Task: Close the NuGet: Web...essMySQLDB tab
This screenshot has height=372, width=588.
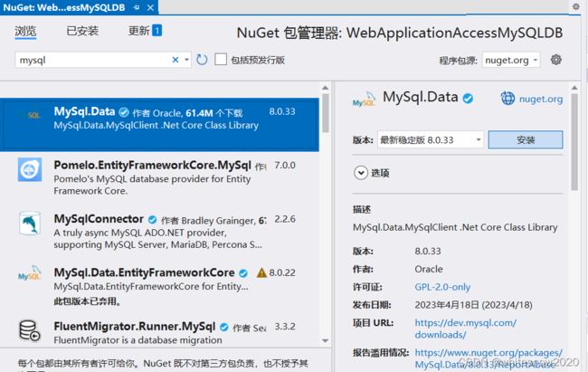Action: coord(150,7)
